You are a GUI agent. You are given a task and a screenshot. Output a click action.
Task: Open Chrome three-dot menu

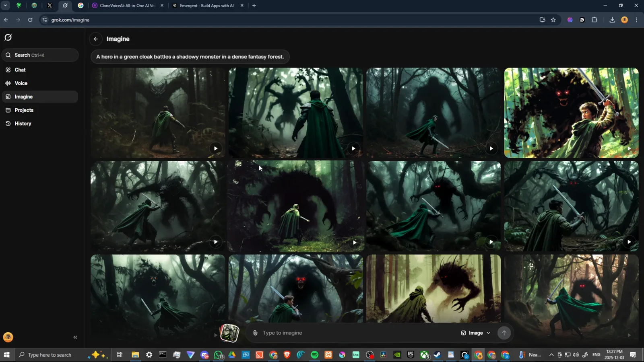[x=636, y=20]
